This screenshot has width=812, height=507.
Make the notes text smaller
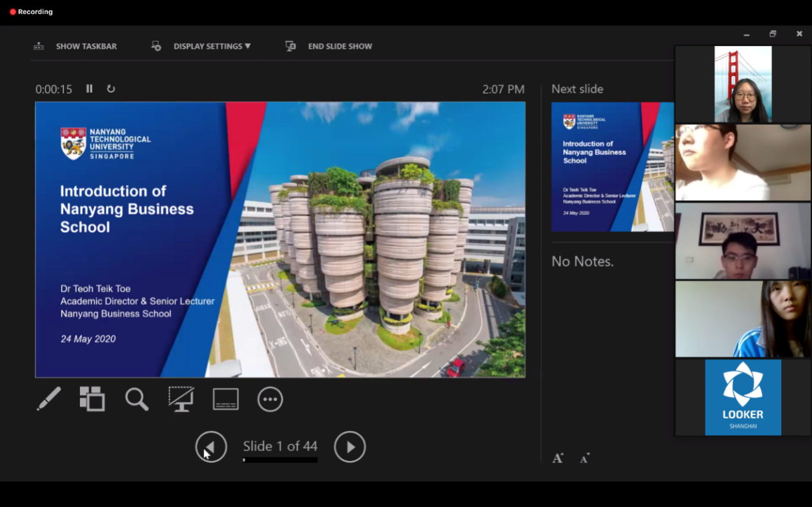(584, 458)
